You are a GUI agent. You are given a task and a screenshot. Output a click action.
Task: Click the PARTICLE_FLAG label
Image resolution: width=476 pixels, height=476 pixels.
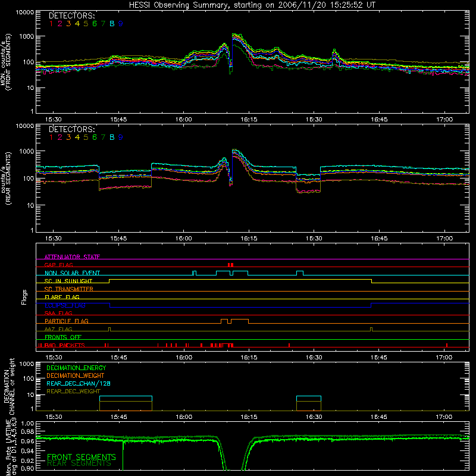[67, 321]
